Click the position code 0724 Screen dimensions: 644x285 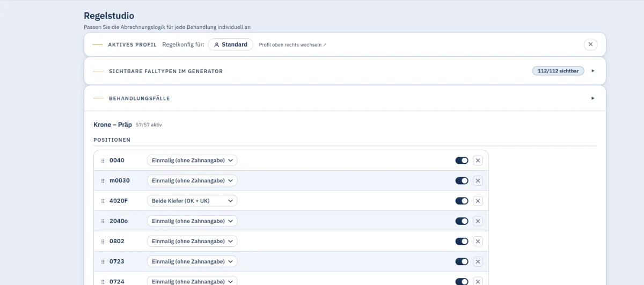[x=117, y=282]
